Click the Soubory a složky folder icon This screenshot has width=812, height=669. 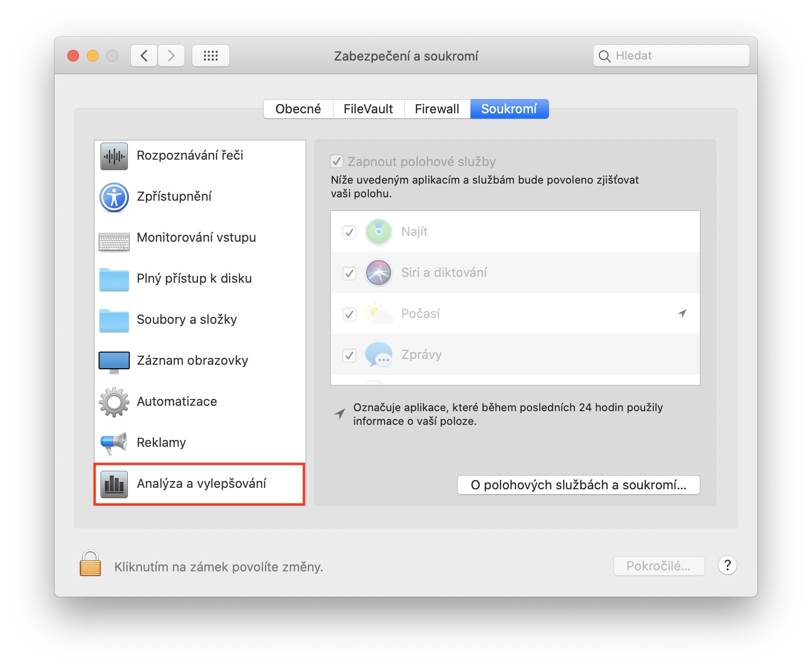[x=114, y=320]
